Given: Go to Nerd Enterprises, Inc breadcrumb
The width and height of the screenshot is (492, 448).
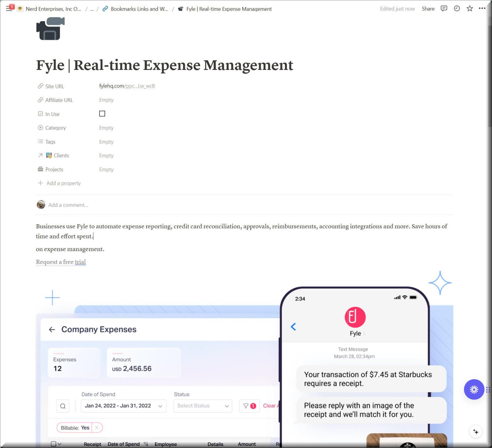Looking at the screenshot, I should pos(53,9).
